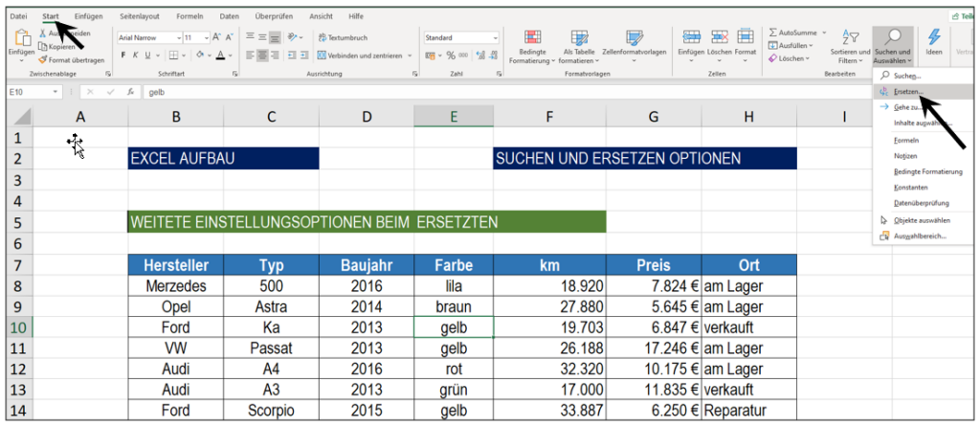The image size is (980, 426).
Task: Click the formula bar containing gelb
Action: pos(506,92)
